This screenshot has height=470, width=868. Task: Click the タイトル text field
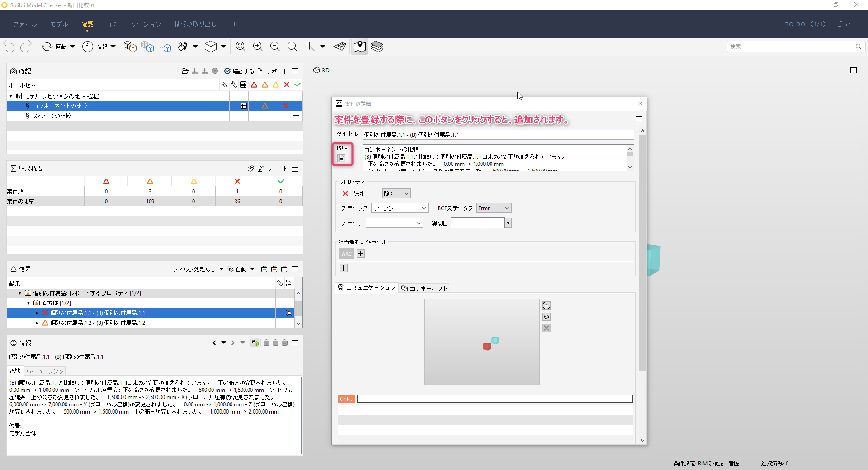tap(498, 135)
